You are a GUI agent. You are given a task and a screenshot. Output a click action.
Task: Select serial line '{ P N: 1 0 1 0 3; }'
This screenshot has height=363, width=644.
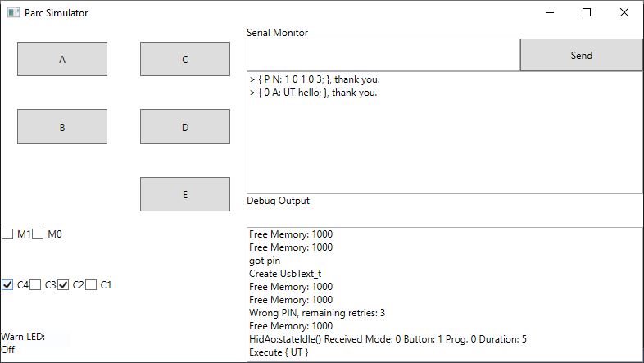315,79
